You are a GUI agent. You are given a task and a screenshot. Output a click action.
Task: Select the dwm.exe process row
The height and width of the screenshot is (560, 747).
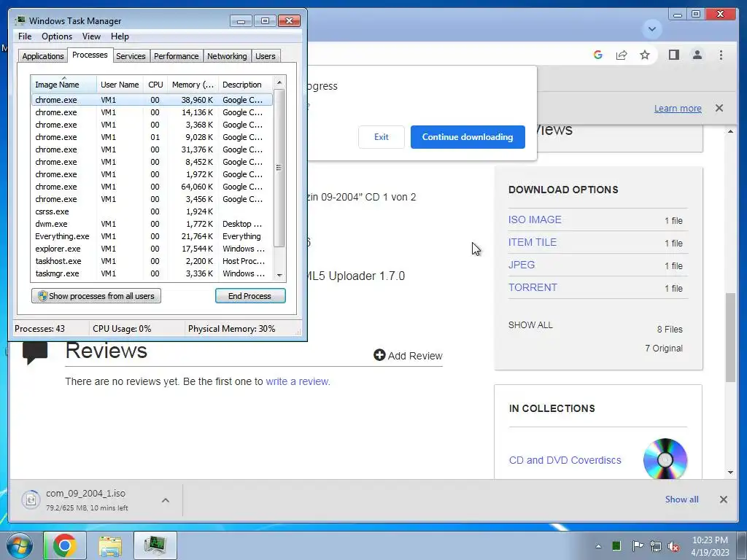pyautogui.click(x=152, y=224)
